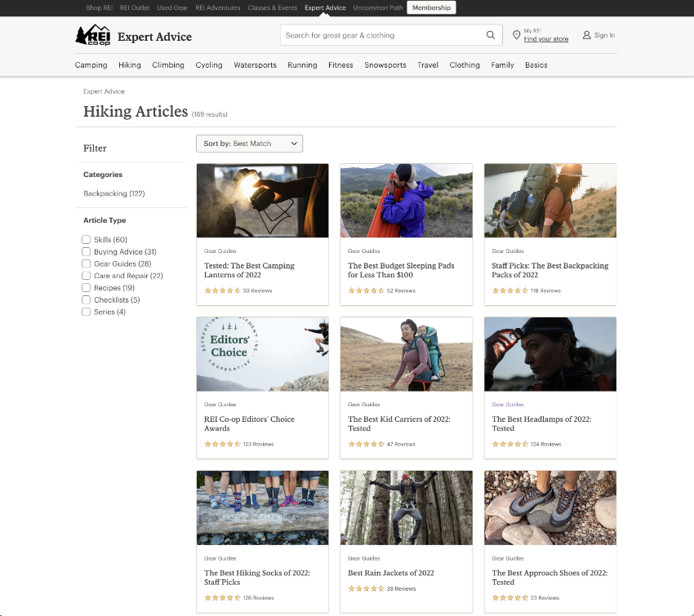The height and width of the screenshot is (616, 694).
Task: Open the Cycling category
Action: click(209, 65)
